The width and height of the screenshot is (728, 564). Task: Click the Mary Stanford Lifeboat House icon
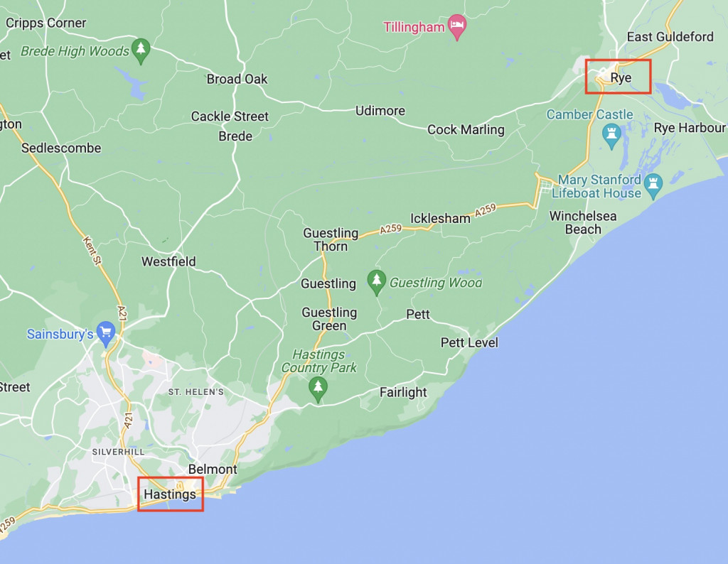pos(653,186)
